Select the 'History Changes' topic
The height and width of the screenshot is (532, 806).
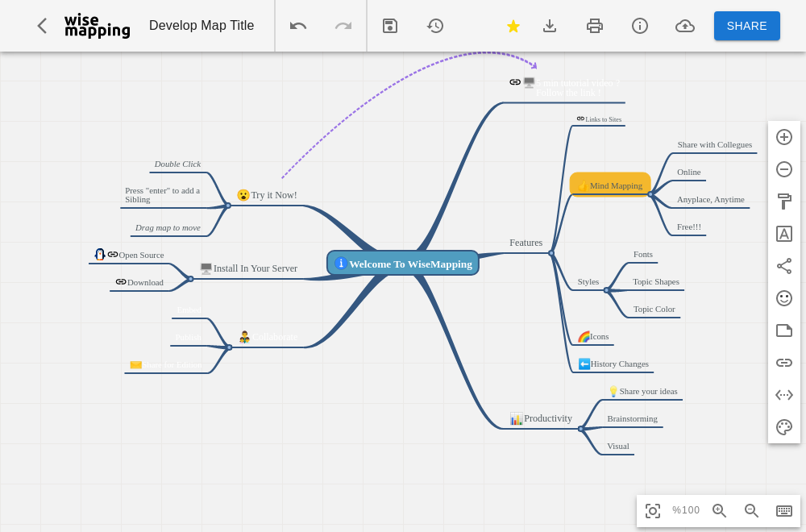click(619, 364)
